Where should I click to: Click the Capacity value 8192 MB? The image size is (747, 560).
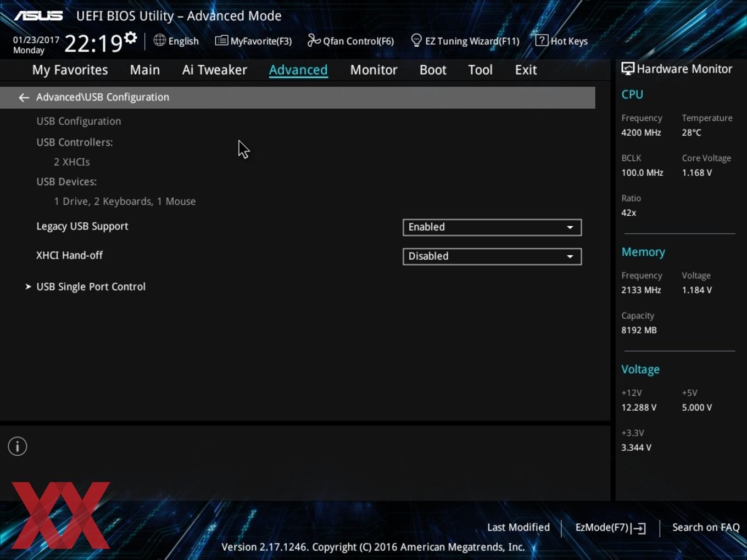639,330
